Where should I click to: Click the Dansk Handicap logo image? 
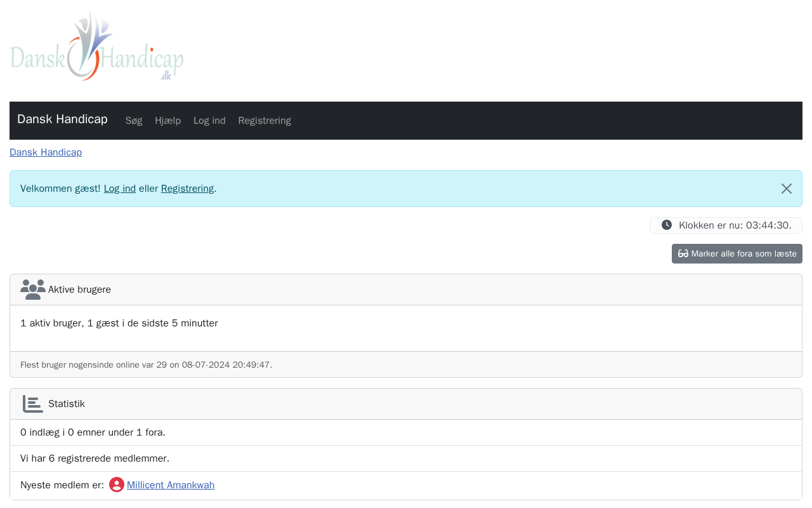pos(96,46)
